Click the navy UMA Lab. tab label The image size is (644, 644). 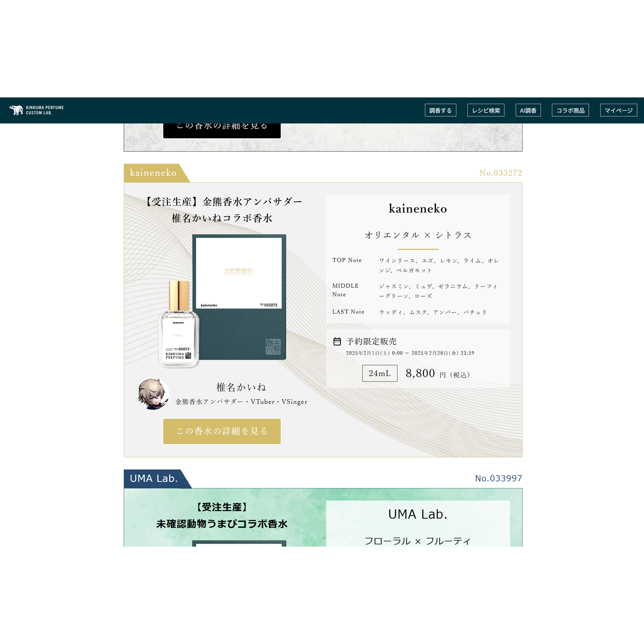point(154,479)
